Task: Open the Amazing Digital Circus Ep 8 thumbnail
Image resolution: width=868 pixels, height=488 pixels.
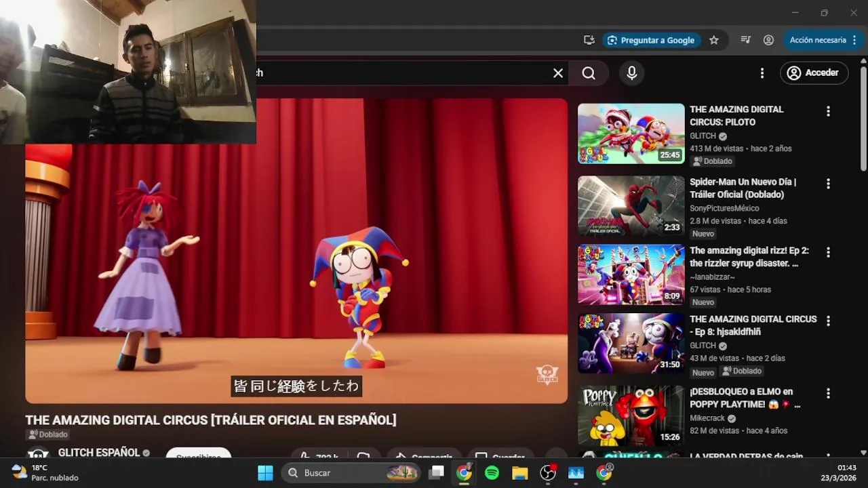Action: [631, 343]
